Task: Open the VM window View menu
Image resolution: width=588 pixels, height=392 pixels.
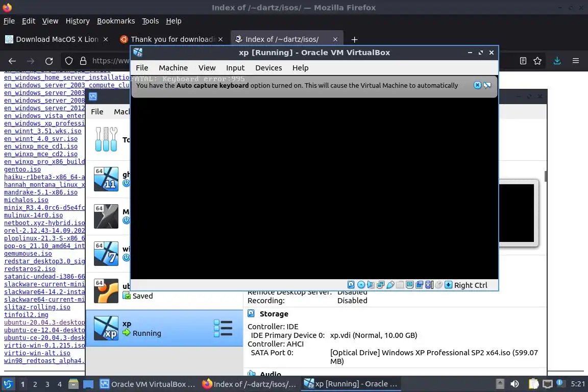Action: tap(207, 68)
